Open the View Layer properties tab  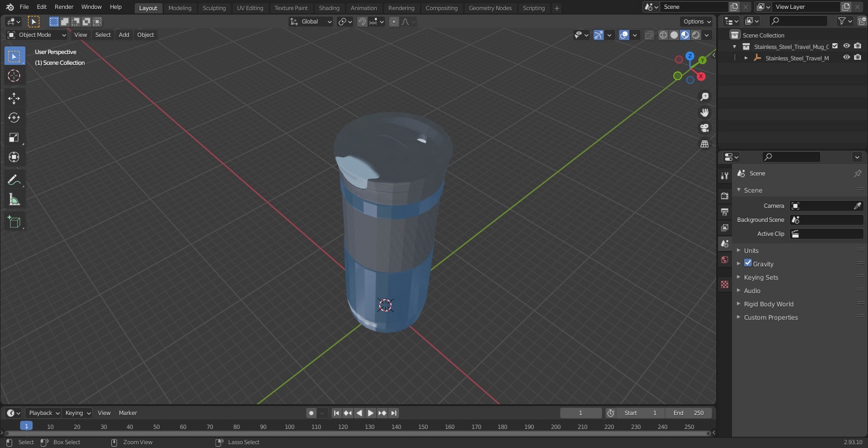(724, 227)
